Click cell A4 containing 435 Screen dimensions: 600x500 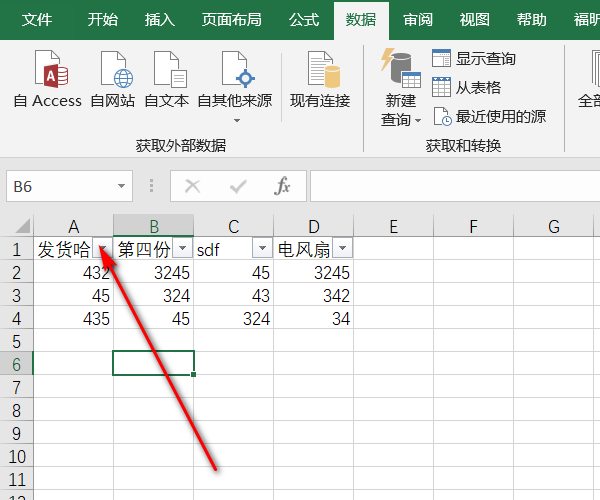coord(73,318)
